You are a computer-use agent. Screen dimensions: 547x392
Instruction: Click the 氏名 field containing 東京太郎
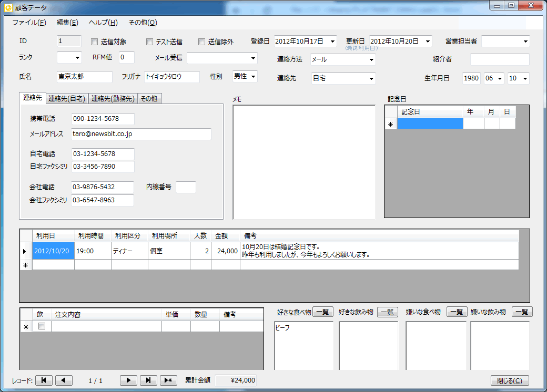tap(85, 77)
